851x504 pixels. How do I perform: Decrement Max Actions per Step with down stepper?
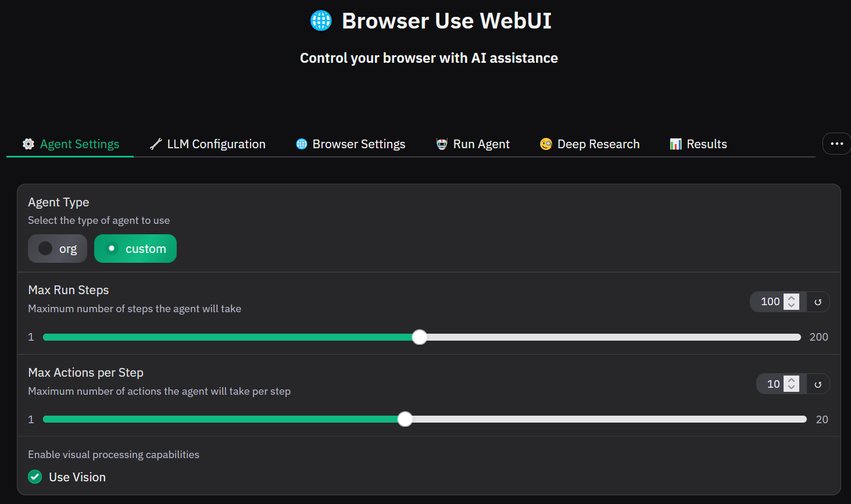791,387
